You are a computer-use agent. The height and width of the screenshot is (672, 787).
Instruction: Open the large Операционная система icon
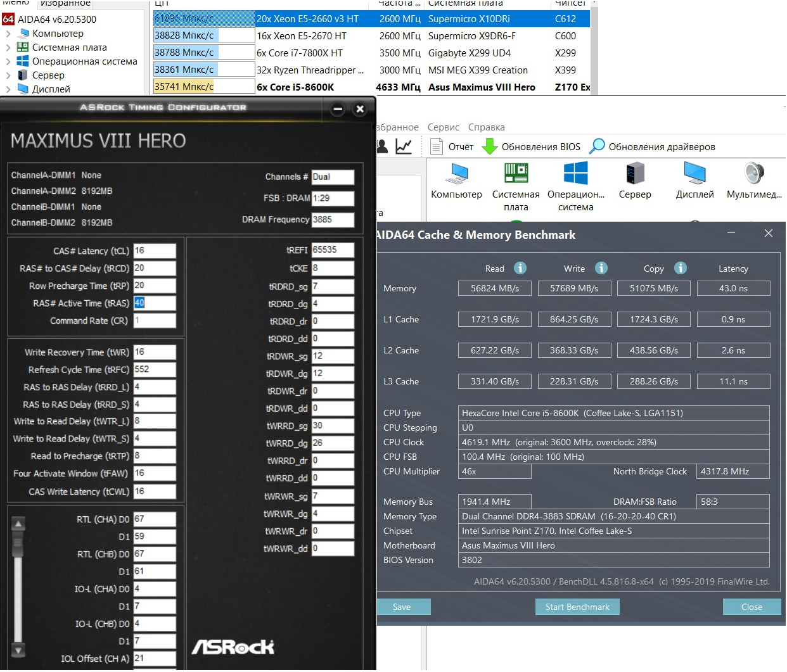pos(576,174)
